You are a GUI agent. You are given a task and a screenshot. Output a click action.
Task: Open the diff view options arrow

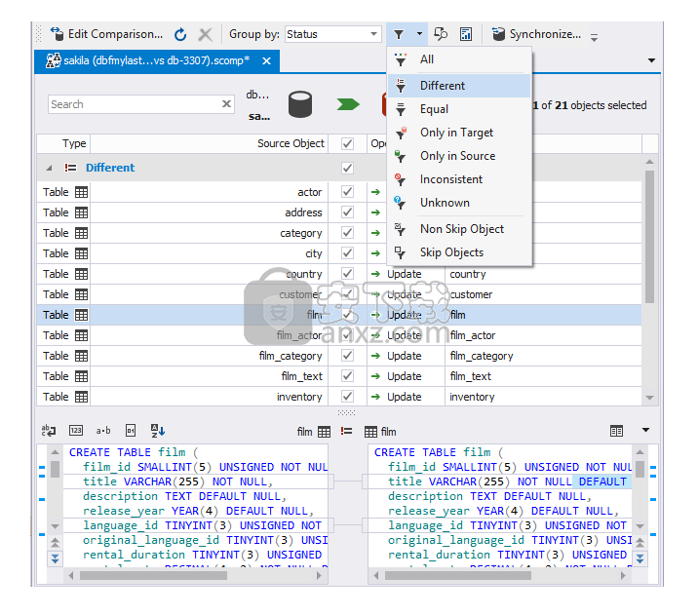point(645,430)
